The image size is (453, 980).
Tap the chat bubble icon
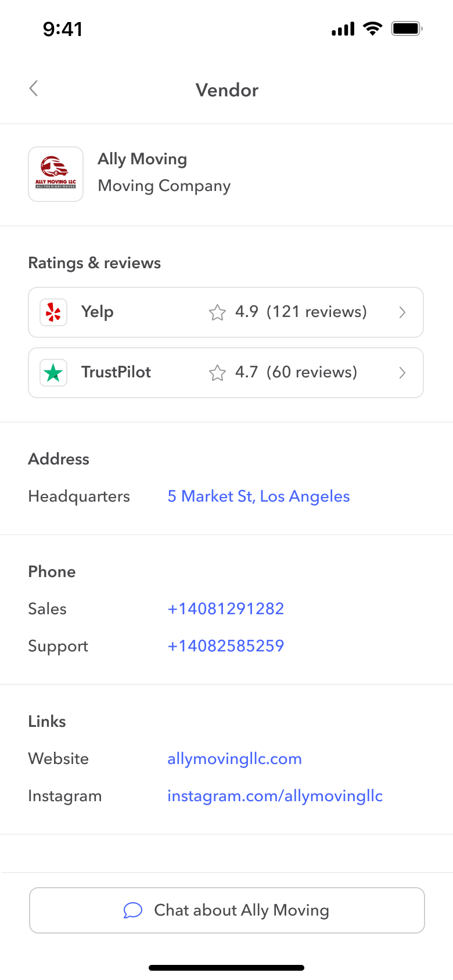tap(133, 910)
